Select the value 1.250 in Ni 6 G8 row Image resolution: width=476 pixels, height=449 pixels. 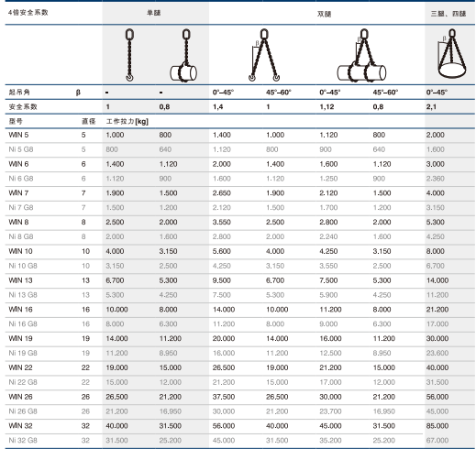point(328,179)
